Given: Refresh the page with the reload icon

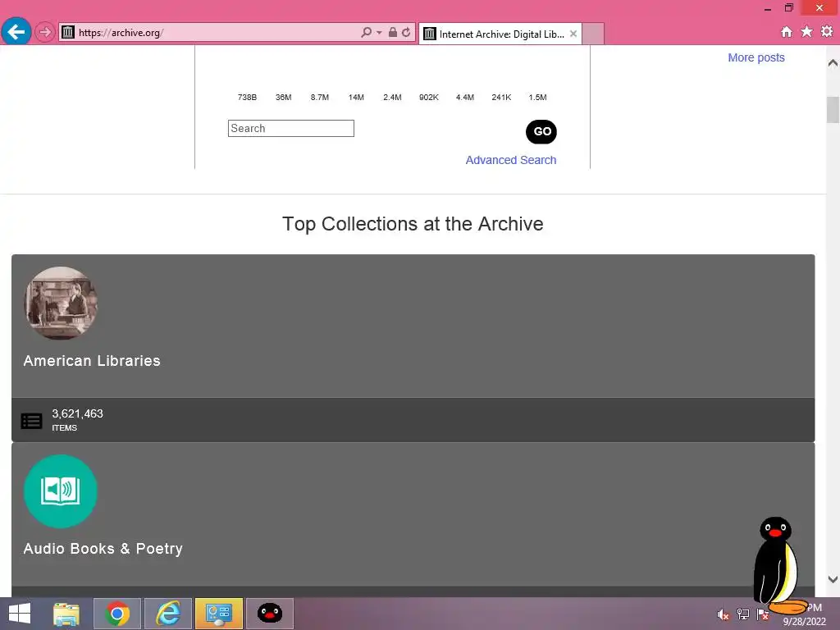Looking at the screenshot, I should pos(406,32).
